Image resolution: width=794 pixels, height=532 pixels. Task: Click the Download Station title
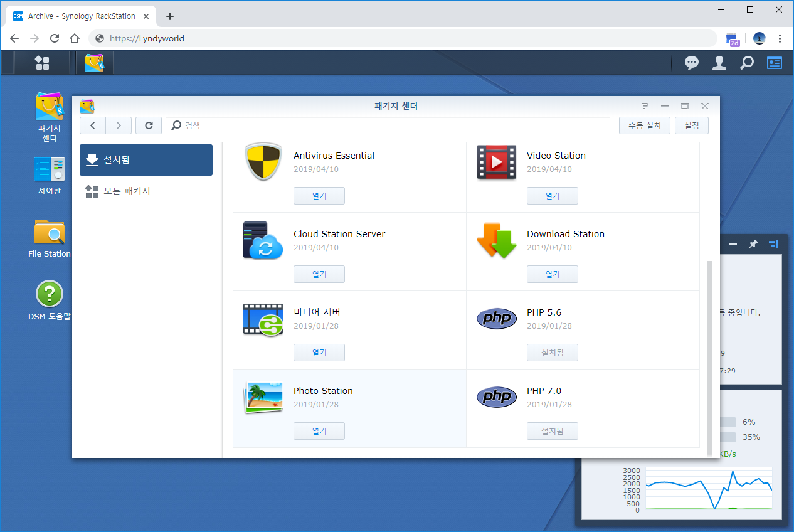[566, 234]
